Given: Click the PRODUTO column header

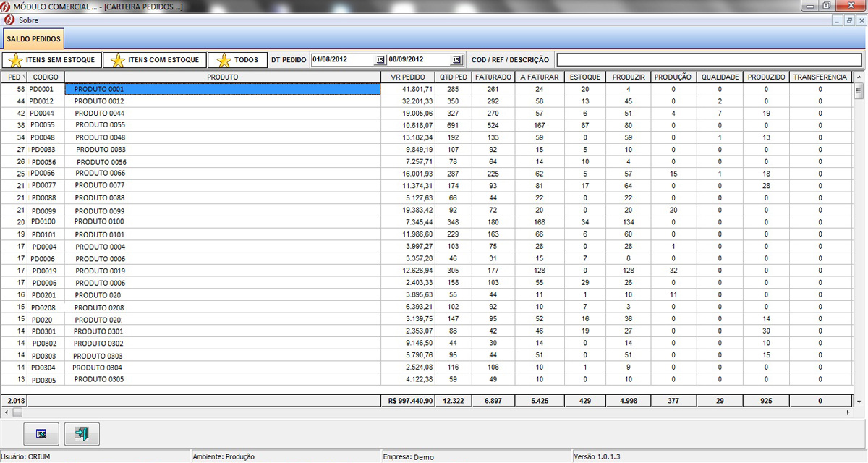Looking at the screenshot, I should 223,77.
